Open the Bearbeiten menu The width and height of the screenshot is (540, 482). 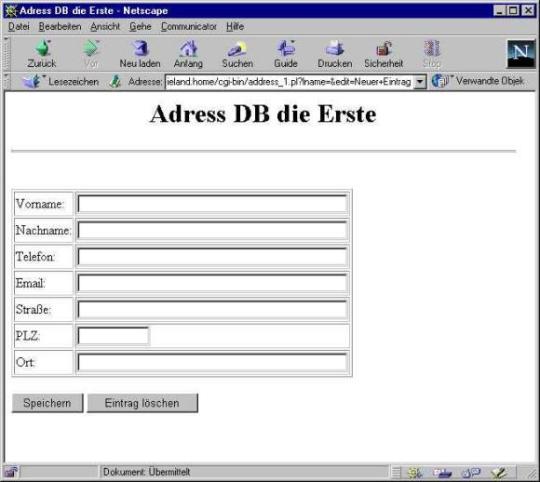pos(60,27)
